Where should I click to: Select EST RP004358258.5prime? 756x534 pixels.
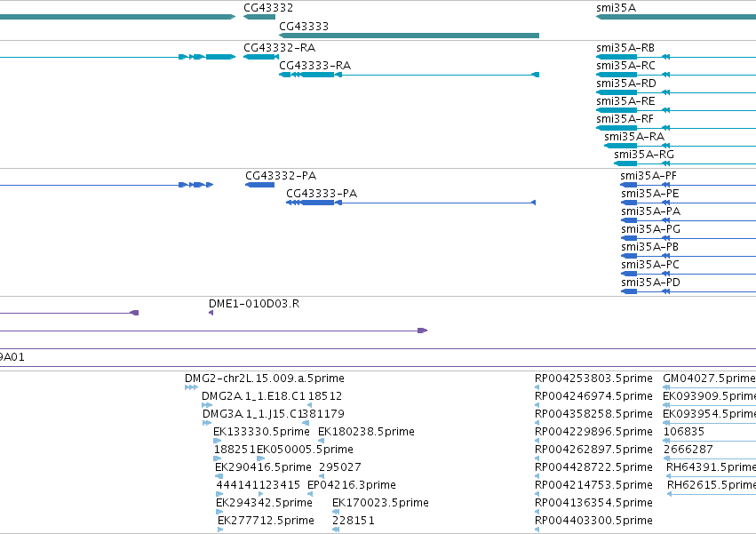click(x=593, y=414)
